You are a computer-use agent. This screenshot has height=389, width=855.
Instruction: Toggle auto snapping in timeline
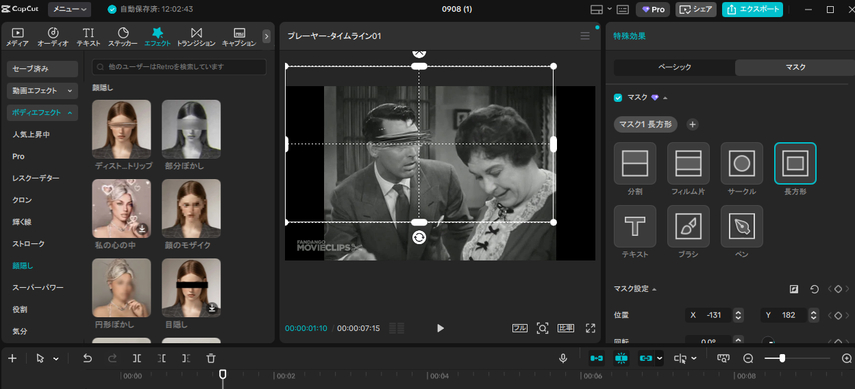tap(621, 358)
